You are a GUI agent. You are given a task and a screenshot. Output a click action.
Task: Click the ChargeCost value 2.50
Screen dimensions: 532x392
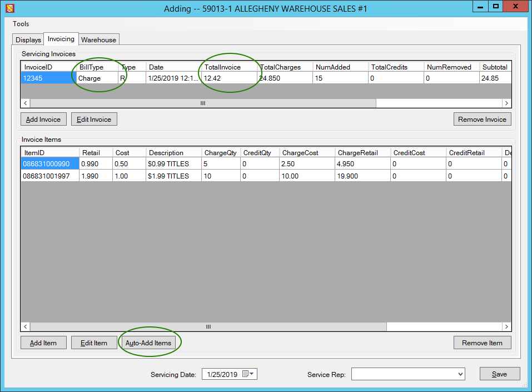pyautogui.click(x=307, y=163)
